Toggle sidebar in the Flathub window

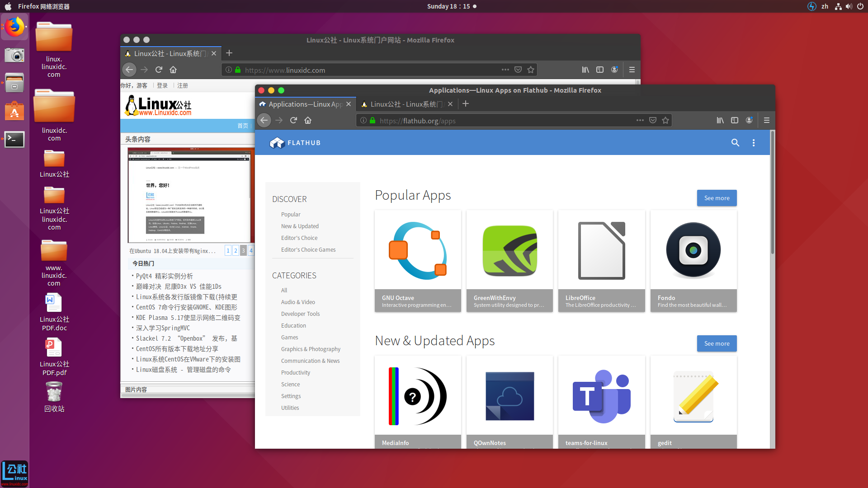point(735,120)
